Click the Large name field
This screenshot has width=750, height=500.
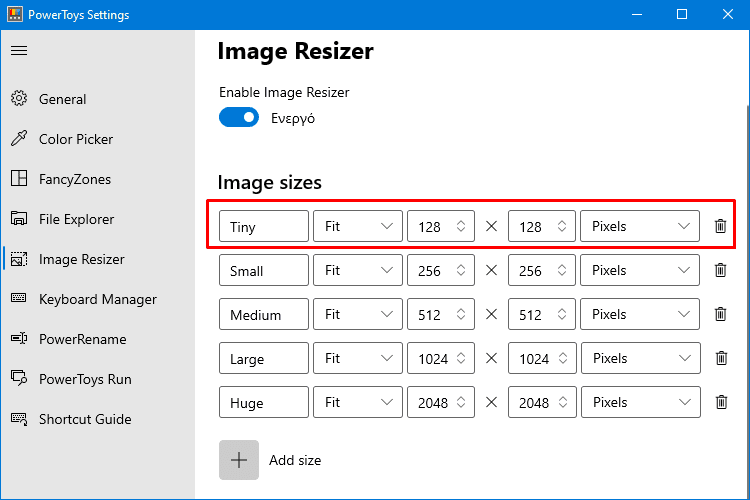pyautogui.click(x=264, y=358)
